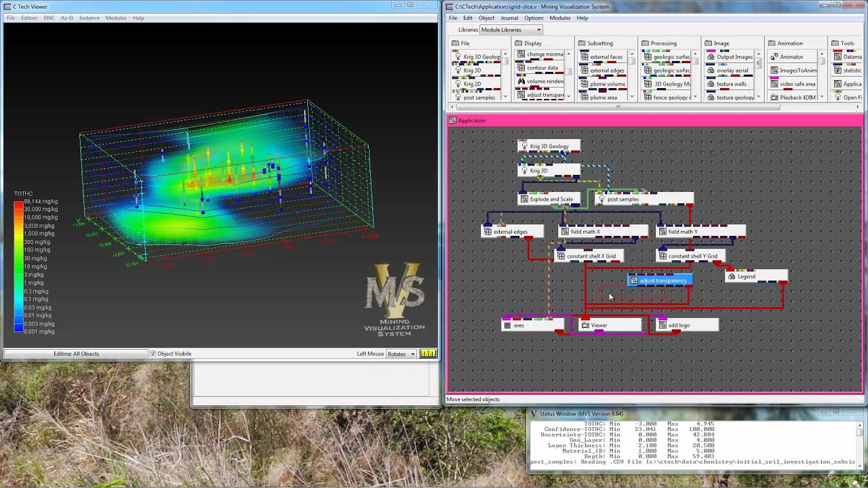868x488 pixels.
Task: Click the TOTHC color legend bar
Action: pos(18,266)
